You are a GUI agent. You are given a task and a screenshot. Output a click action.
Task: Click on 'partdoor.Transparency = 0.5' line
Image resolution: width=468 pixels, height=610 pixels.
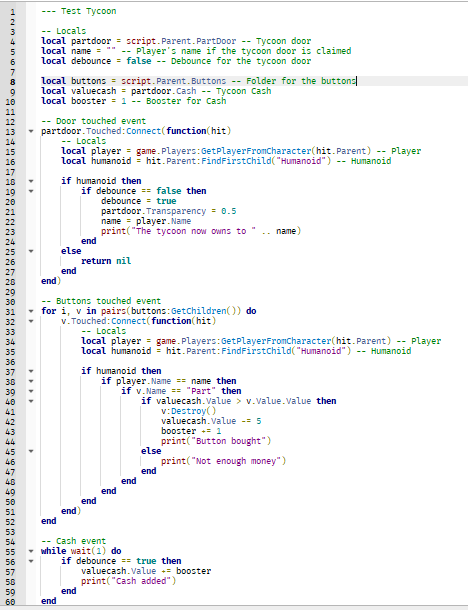168,211
